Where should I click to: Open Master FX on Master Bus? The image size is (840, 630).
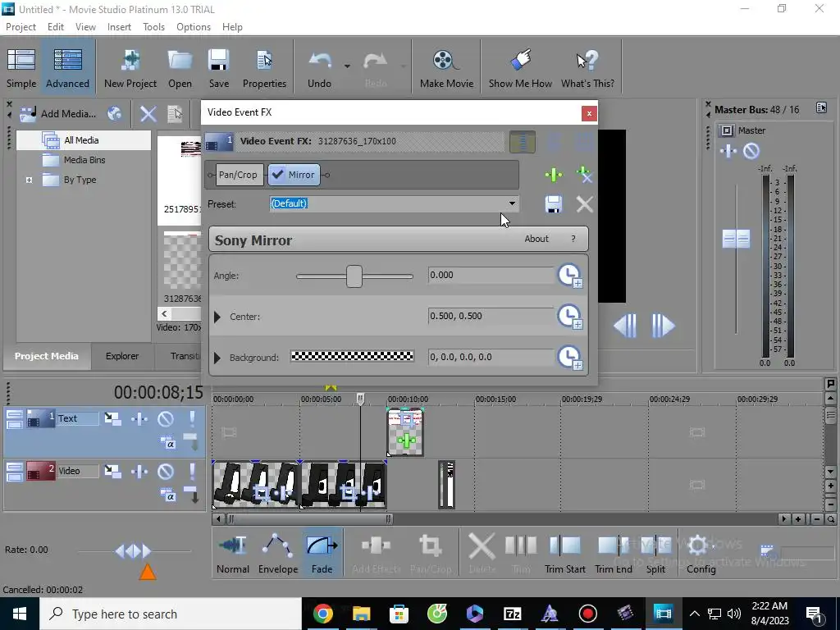(728, 151)
